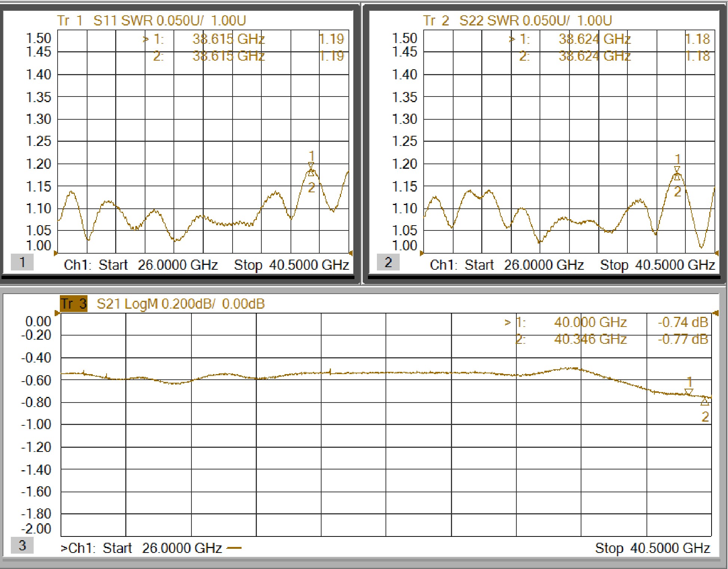Click Stop 40.5000 GHz in window 1
Viewport: 728px width, 569px height.
point(291,265)
